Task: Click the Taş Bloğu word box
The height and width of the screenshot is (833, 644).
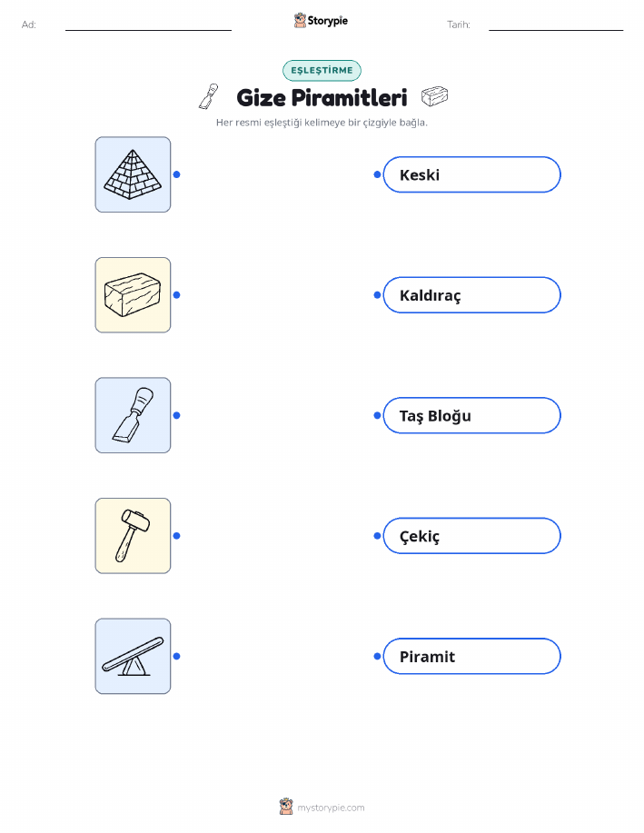Action: tap(471, 415)
